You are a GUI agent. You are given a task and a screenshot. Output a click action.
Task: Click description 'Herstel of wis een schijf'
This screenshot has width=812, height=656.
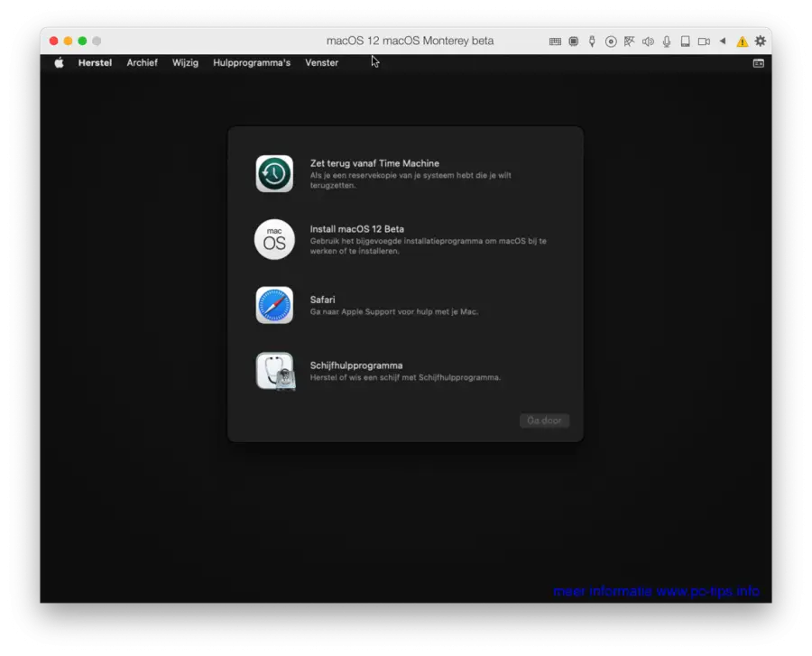coord(405,377)
